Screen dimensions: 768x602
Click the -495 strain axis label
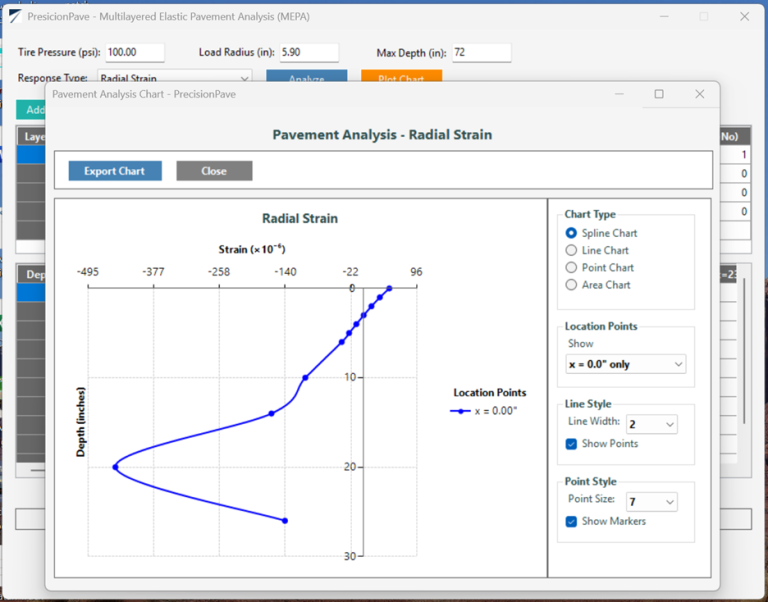coord(88,272)
